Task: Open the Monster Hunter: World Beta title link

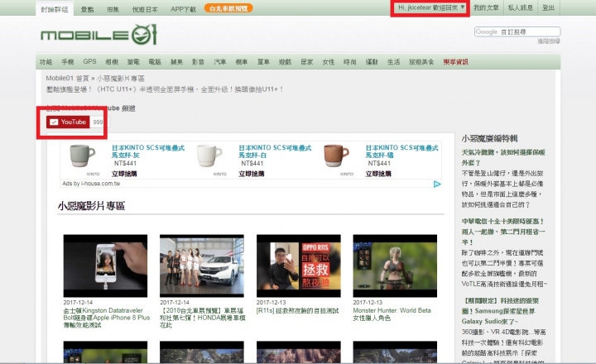Action: [392, 314]
